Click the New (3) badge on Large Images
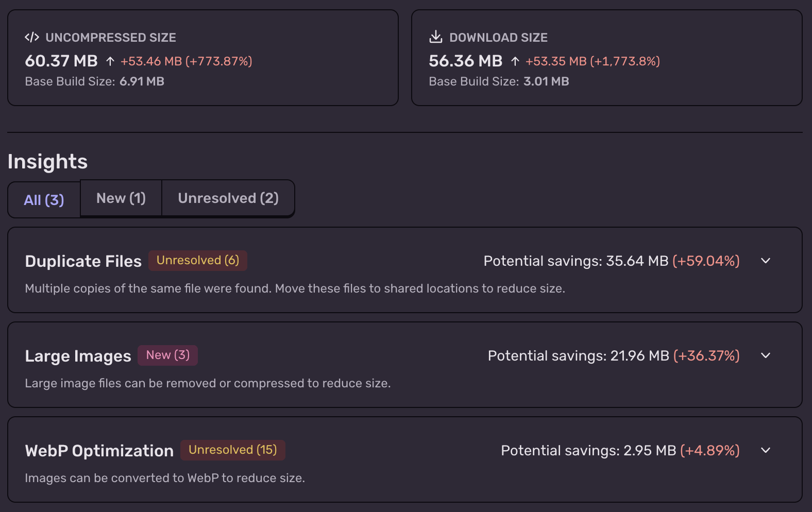The width and height of the screenshot is (812, 512). pyautogui.click(x=167, y=355)
